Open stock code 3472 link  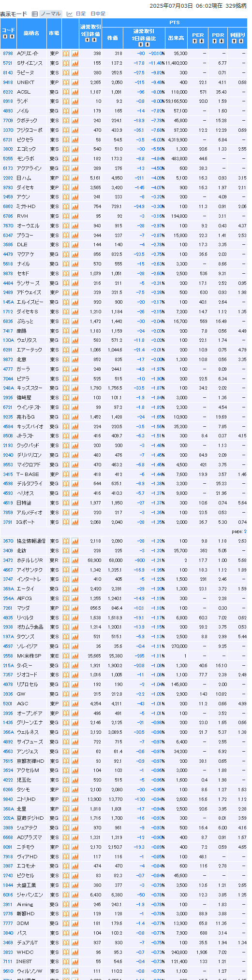(8, 560)
